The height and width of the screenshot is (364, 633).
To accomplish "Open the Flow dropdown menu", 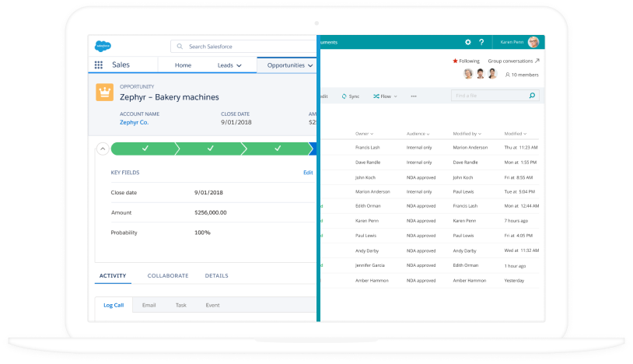I will pyautogui.click(x=385, y=96).
